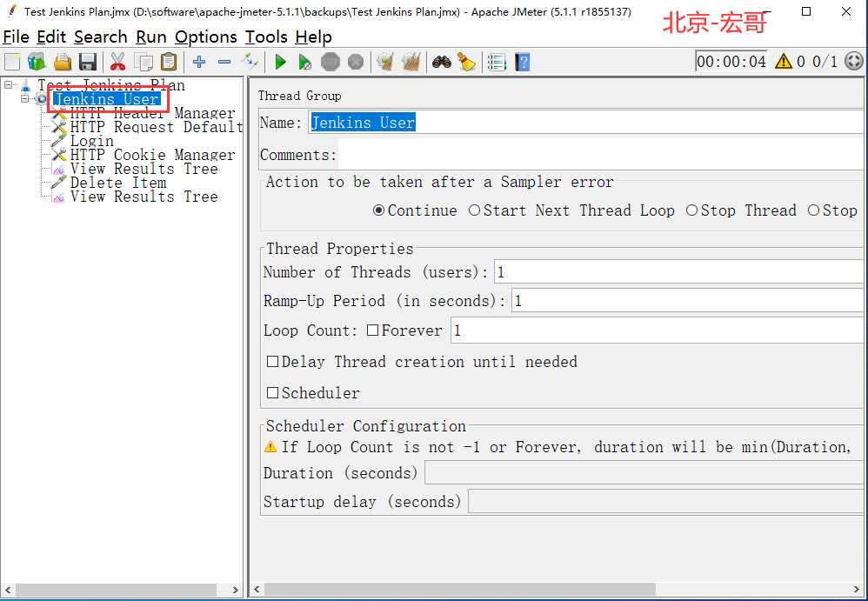
Task: Enable Delay Thread creation until needed
Action: point(272,362)
